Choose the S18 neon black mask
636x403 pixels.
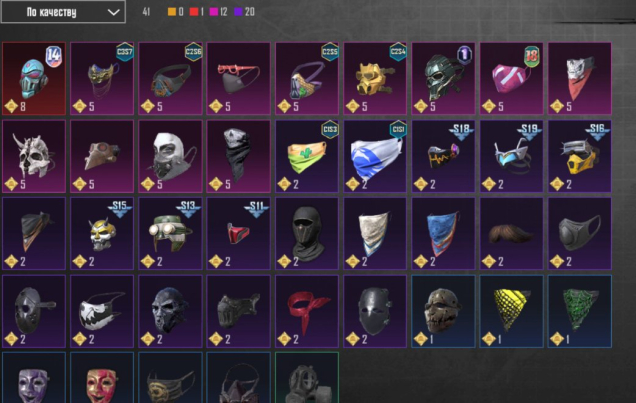pyautogui.click(x=443, y=156)
